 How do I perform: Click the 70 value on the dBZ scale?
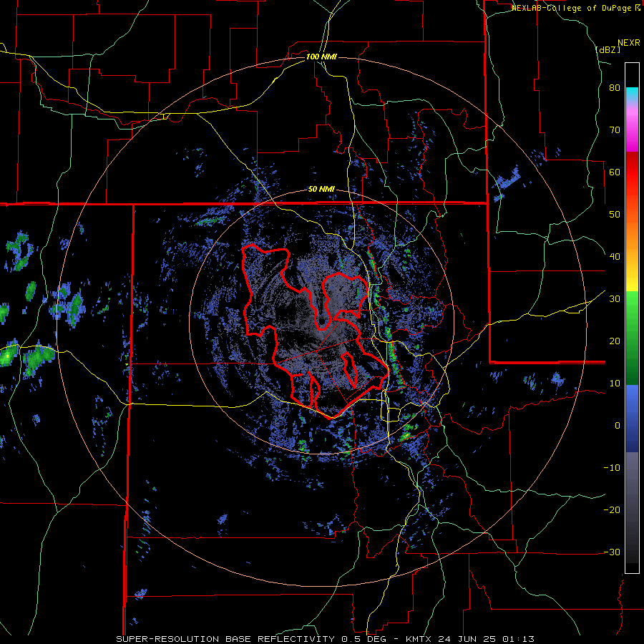tap(615, 130)
